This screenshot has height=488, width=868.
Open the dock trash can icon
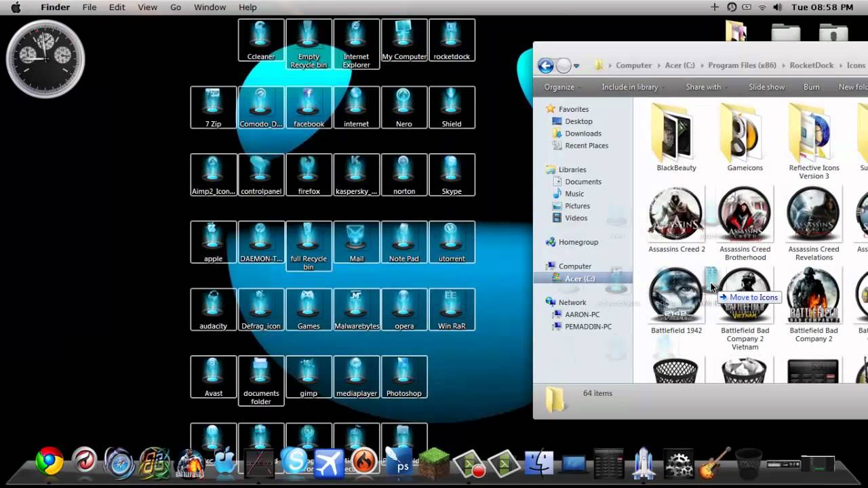[749, 464]
